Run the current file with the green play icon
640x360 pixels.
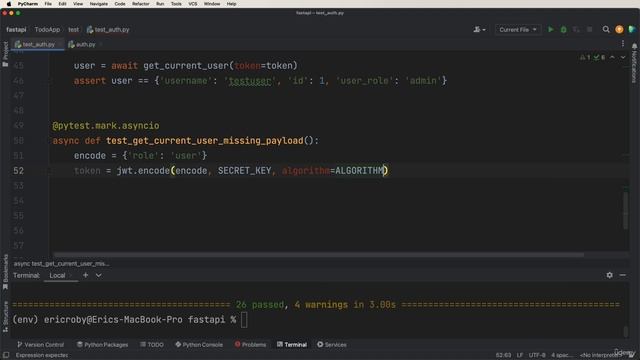[551, 29]
